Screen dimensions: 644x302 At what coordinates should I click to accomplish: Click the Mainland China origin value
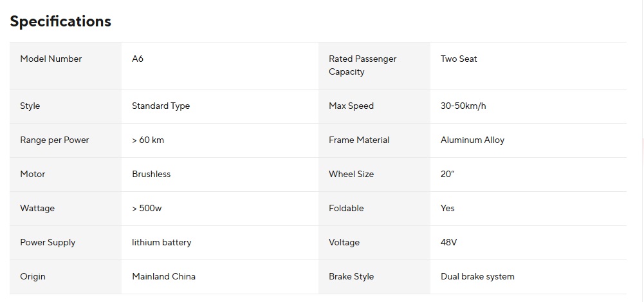click(x=163, y=276)
